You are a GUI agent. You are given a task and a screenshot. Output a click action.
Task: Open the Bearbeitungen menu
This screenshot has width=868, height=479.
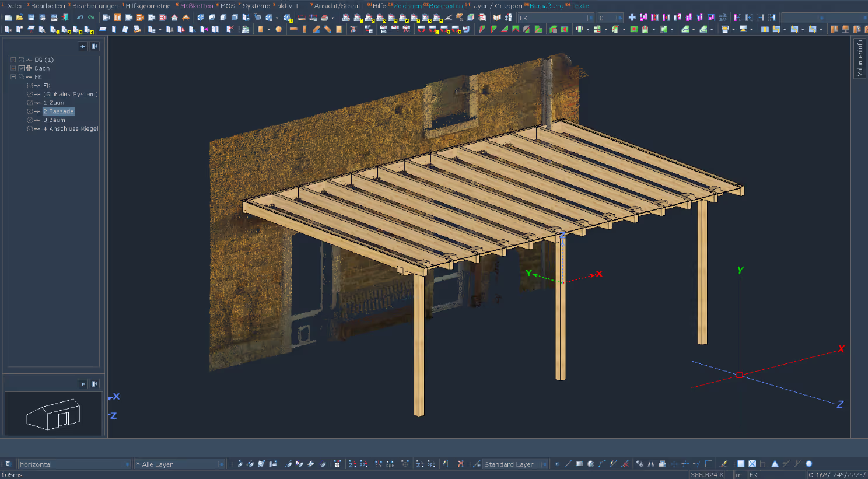[95, 6]
